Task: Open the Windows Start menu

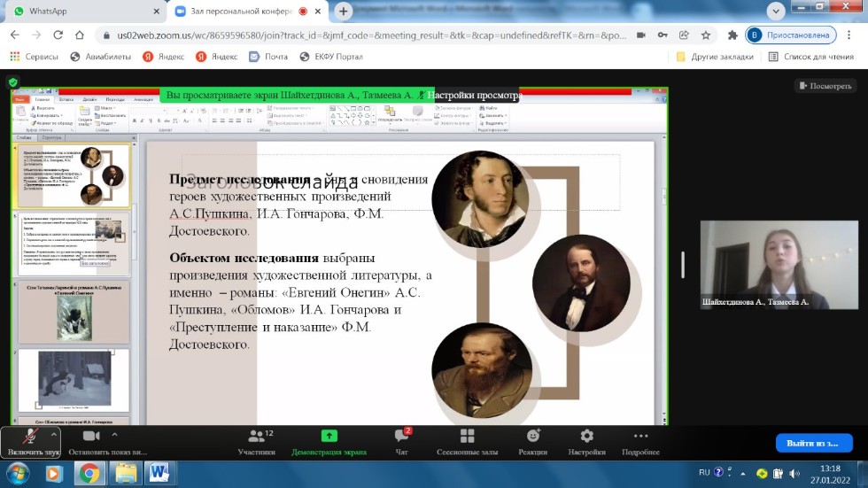Action: point(18,474)
